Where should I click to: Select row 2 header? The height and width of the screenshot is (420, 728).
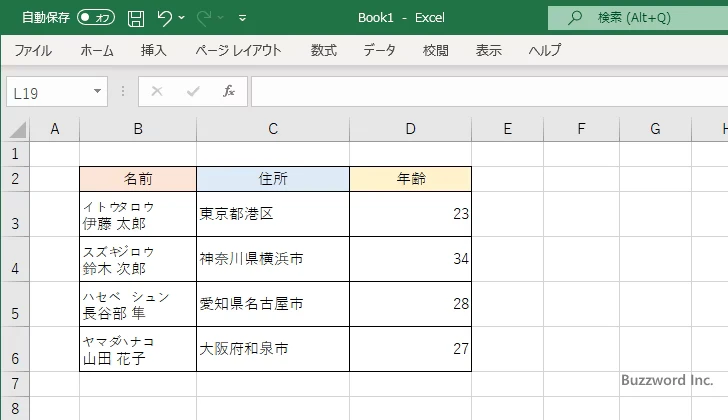point(15,179)
